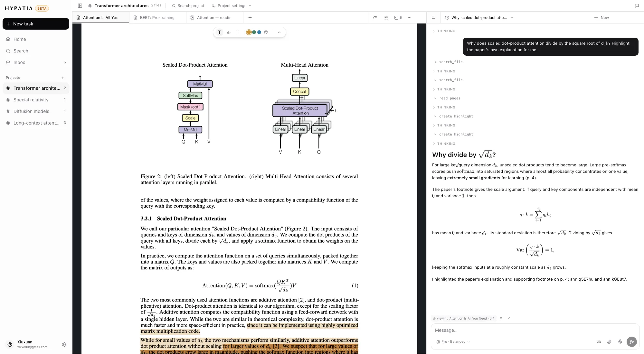Screen dimensions: 644x354
Task: Click annotation link ann:q5E7hu
Action: [582, 279]
